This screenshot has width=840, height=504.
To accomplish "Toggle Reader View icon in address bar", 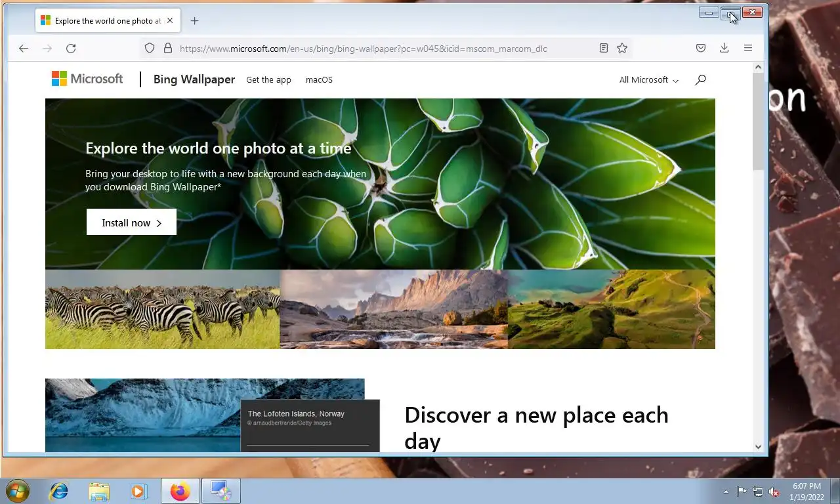I will pyautogui.click(x=604, y=48).
